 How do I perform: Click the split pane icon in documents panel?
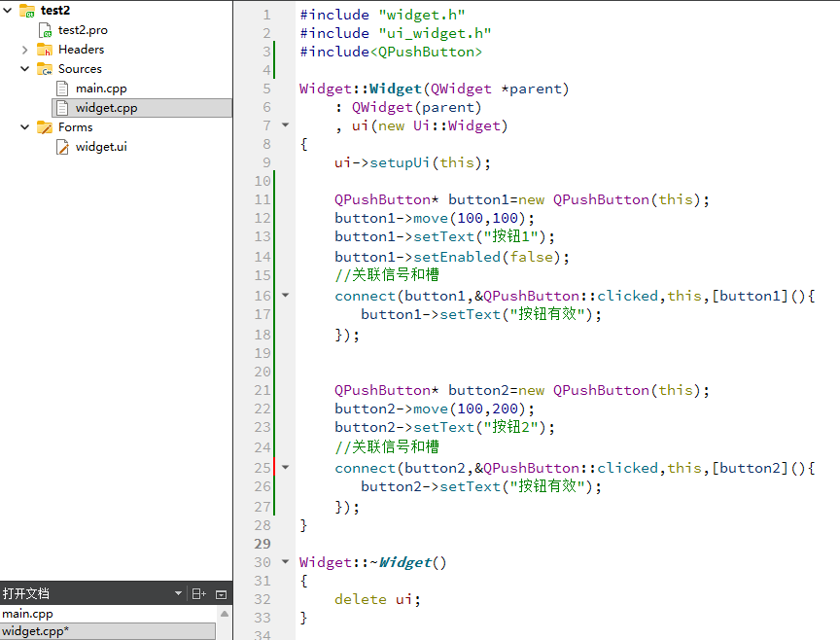[198, 593]
